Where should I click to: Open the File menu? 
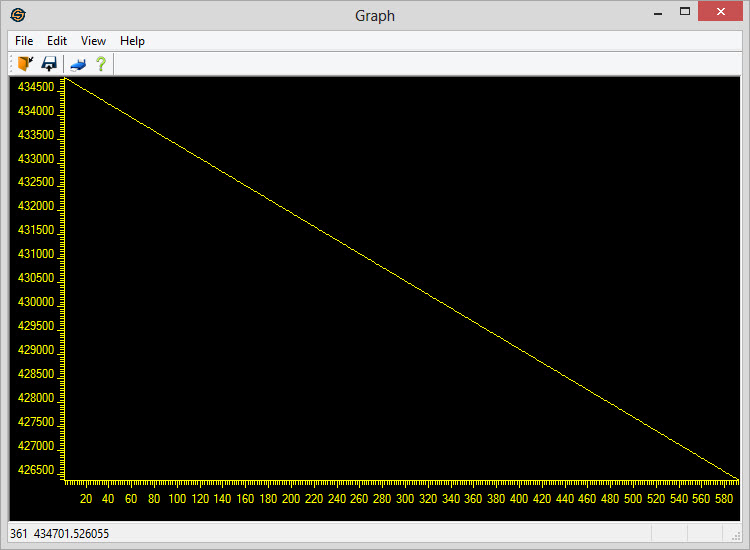point(24,41)
